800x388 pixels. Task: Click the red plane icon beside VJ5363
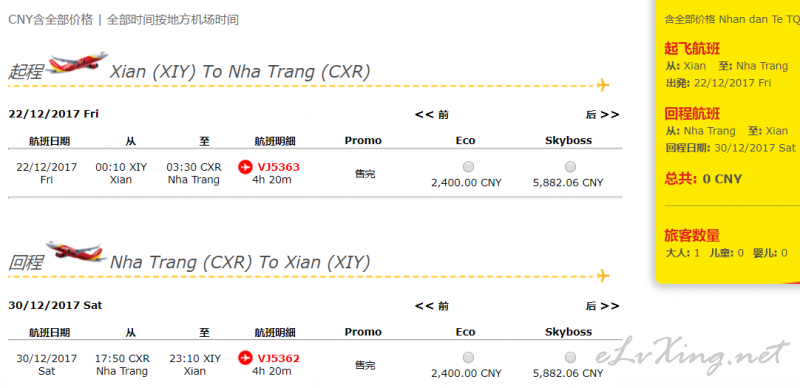click(245, 167)
